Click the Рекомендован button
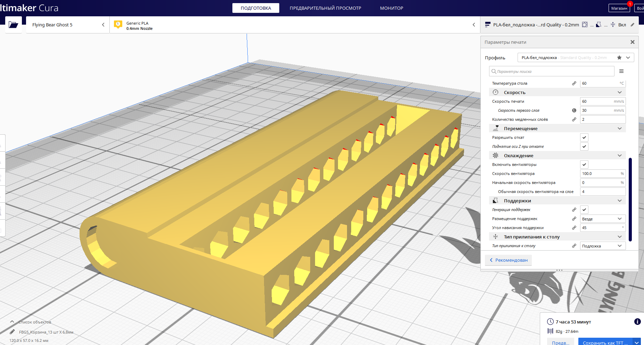This screenshot has height=345, width=644. pos(508,260)
